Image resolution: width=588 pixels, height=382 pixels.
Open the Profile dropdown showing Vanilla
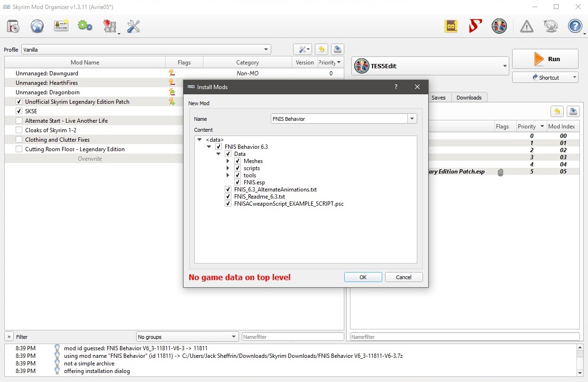pyautogui.click(x=146, y=50)
